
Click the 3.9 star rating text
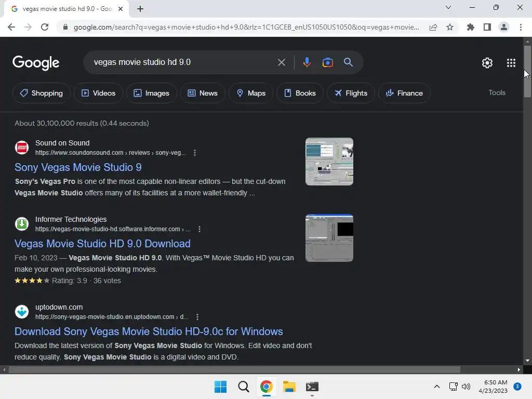pyautogui.click(x=69, y=281)
